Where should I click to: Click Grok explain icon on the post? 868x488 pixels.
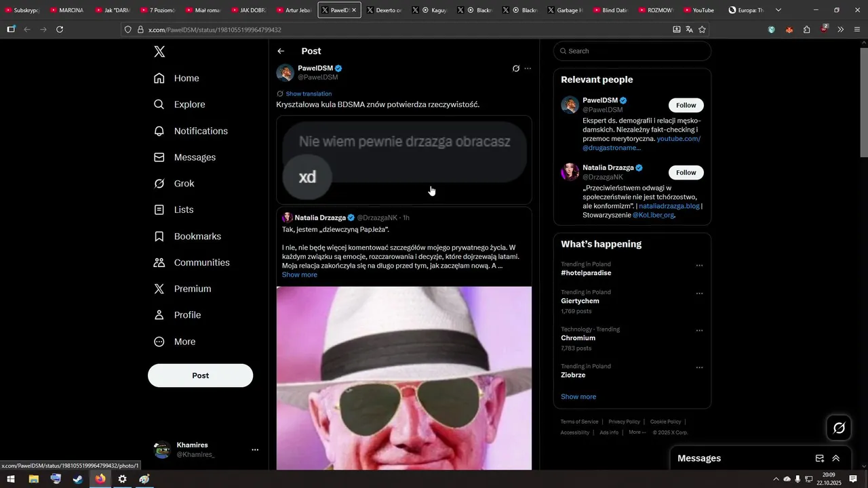pyautogui.click(x=516, y=68)
